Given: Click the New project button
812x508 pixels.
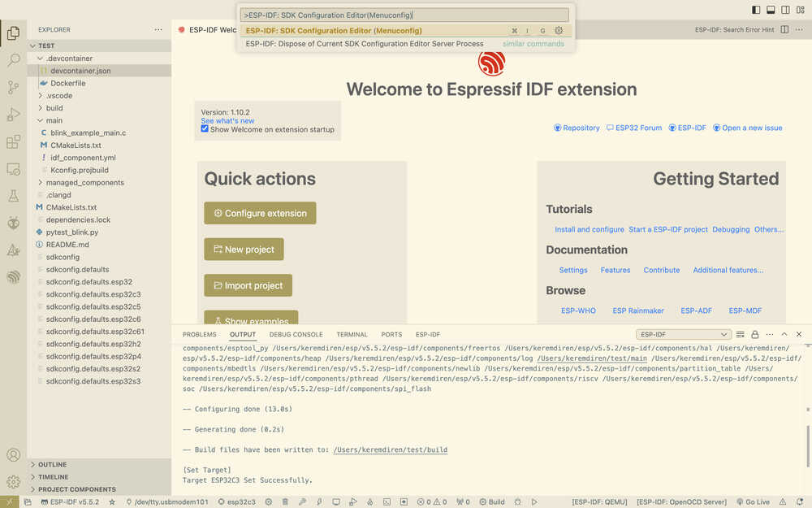Looking at the screenshot, I should 244,250.
